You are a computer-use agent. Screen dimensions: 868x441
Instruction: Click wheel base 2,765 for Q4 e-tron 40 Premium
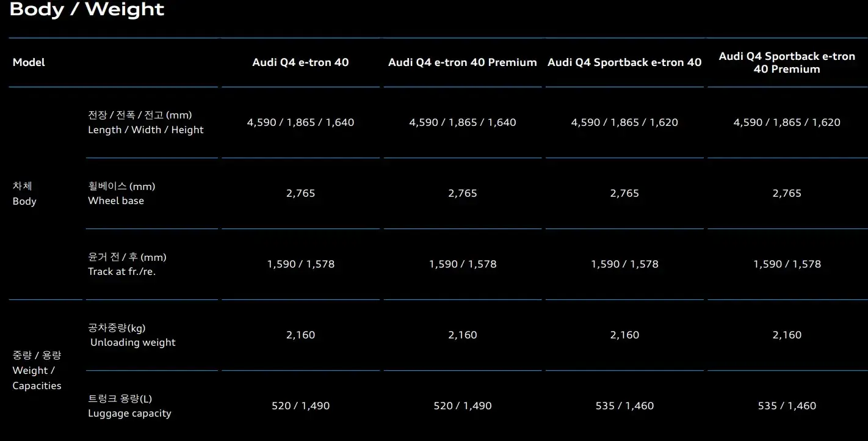point(463,193)
